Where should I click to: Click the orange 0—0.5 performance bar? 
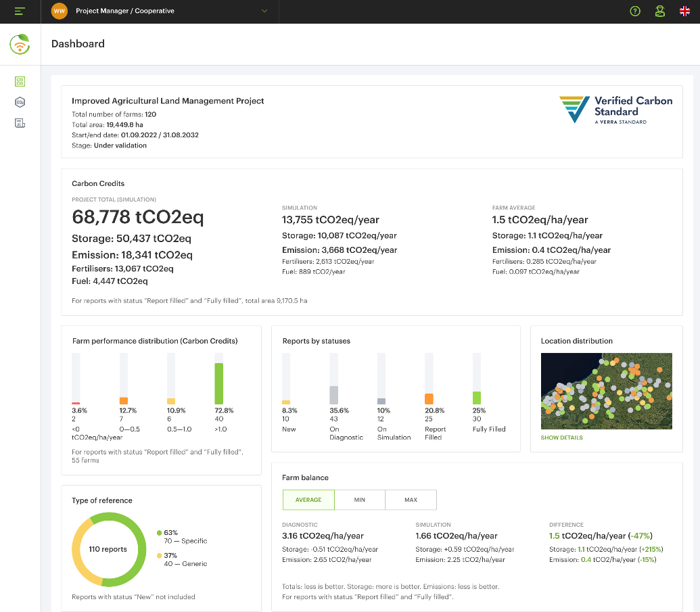click(x=124, y=400)
